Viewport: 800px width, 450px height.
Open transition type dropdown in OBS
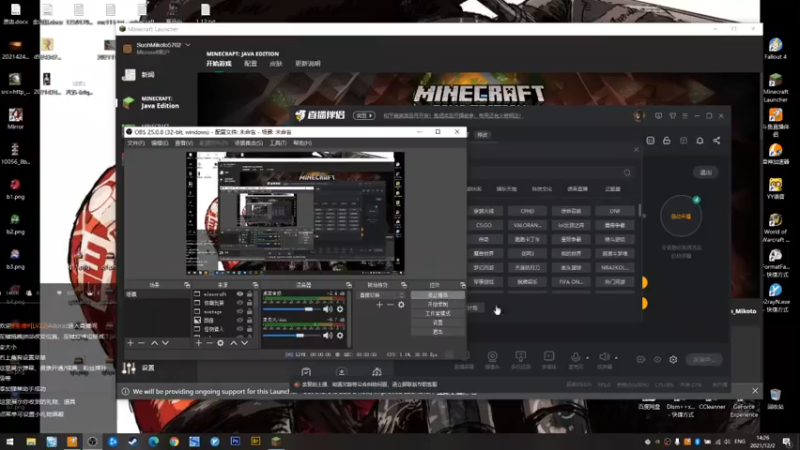382,295
